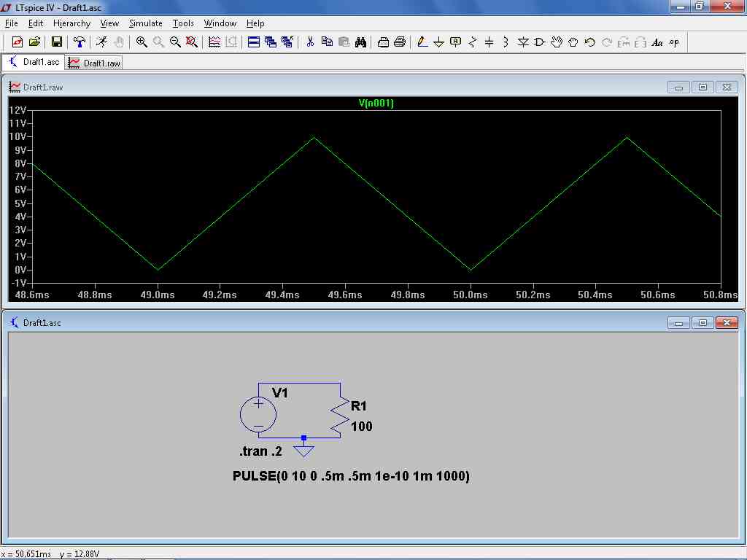Click the Run simulation icon
The image size is (747, 560).
pos(101,42)
